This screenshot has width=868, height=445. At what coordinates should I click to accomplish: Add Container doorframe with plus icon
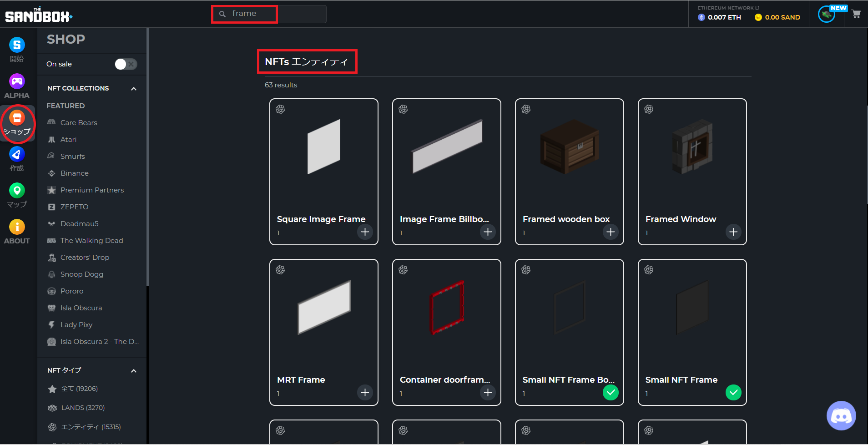click(x=488, y=393)
